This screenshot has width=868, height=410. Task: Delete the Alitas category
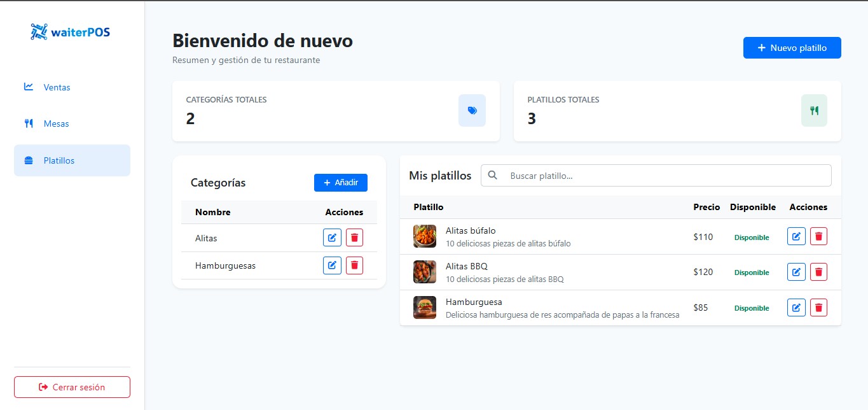click(354, 238)
